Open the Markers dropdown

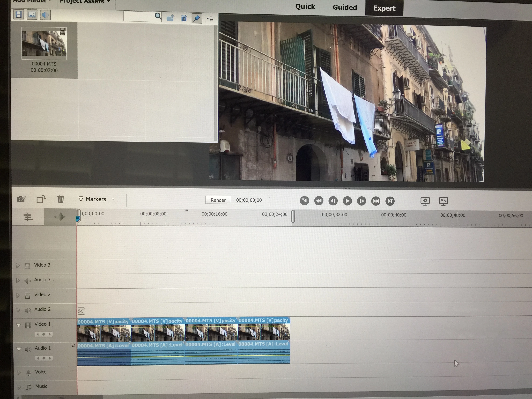point(113,199)
